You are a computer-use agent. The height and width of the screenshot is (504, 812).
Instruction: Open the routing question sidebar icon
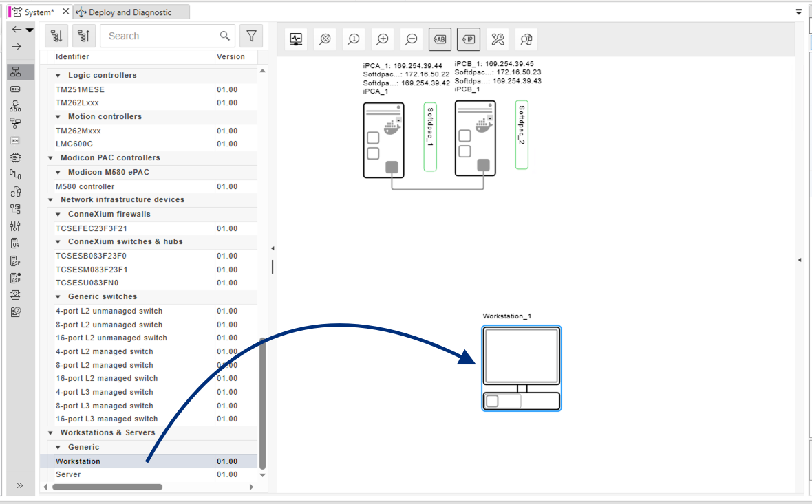(x=16, y=209)
